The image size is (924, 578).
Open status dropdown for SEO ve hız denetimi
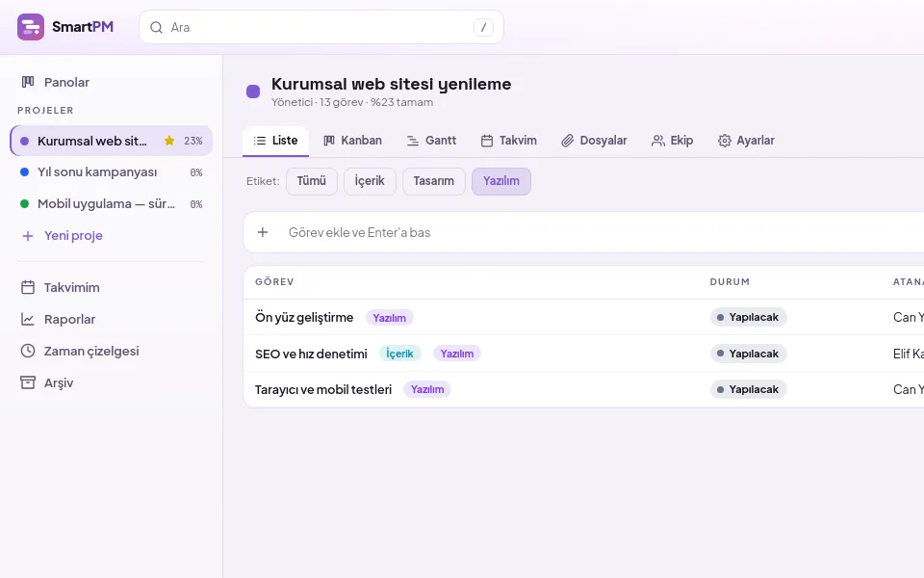click(x=748, y=354)
